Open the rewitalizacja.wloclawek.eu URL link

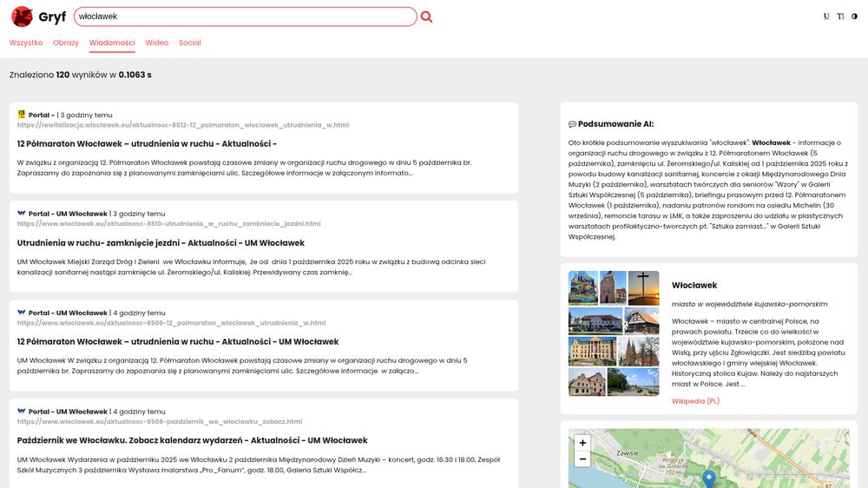coord(182,125)
